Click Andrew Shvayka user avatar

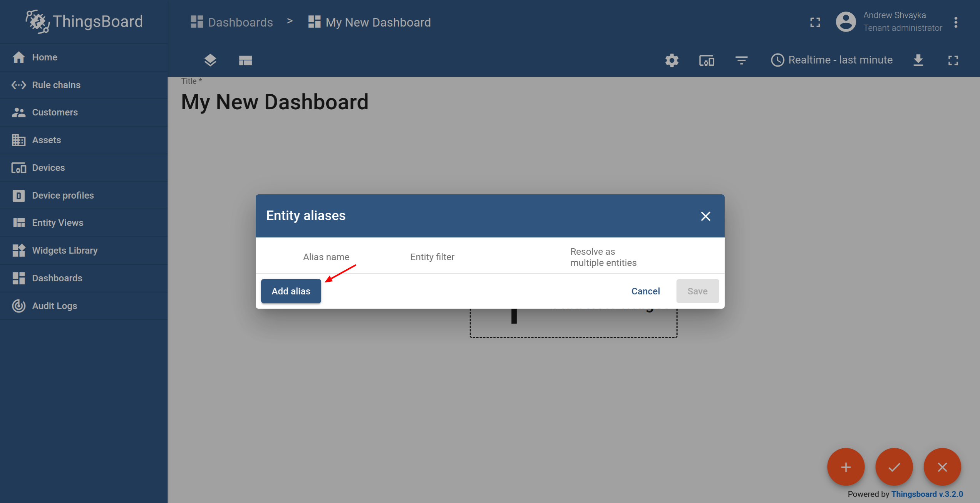[846, 22]
